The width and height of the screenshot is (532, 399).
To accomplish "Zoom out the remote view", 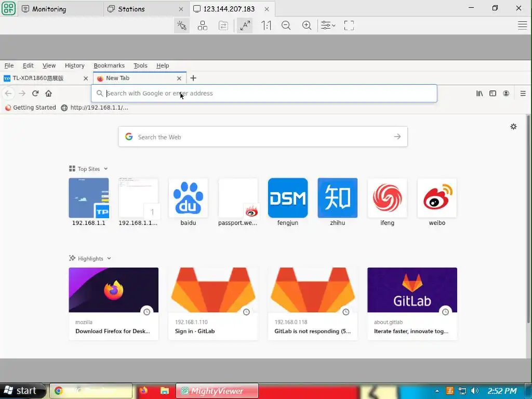I will click(x=286, y=25).
